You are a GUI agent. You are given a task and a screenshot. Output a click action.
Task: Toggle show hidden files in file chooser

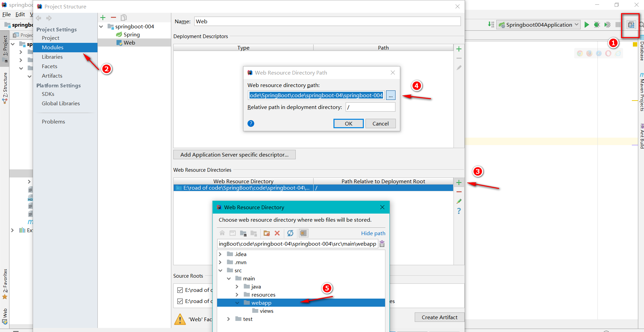[303, 233]
